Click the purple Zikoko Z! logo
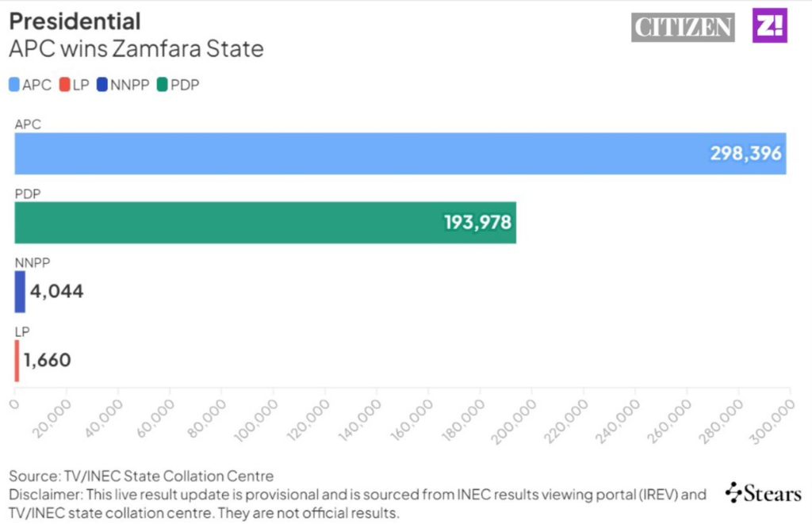Image resolution: width=812 pixels, height=524 pixels. coord(769,25)
